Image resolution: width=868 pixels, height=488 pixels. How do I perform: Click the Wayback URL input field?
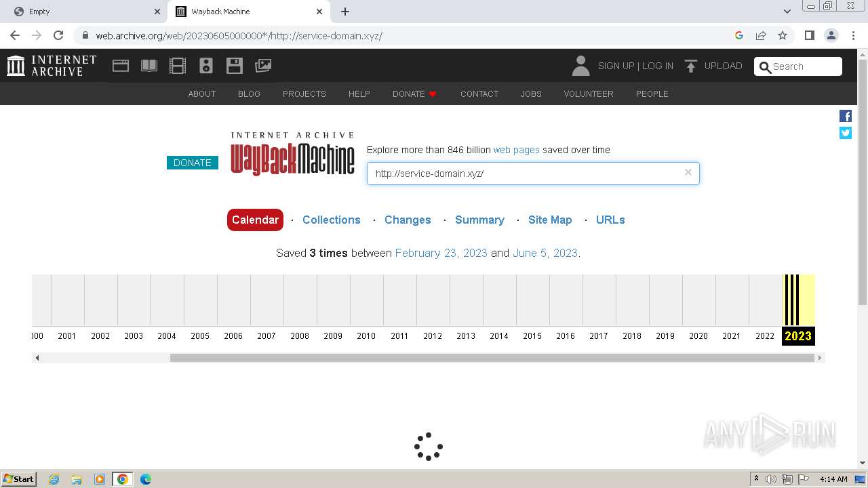point(533,174)
